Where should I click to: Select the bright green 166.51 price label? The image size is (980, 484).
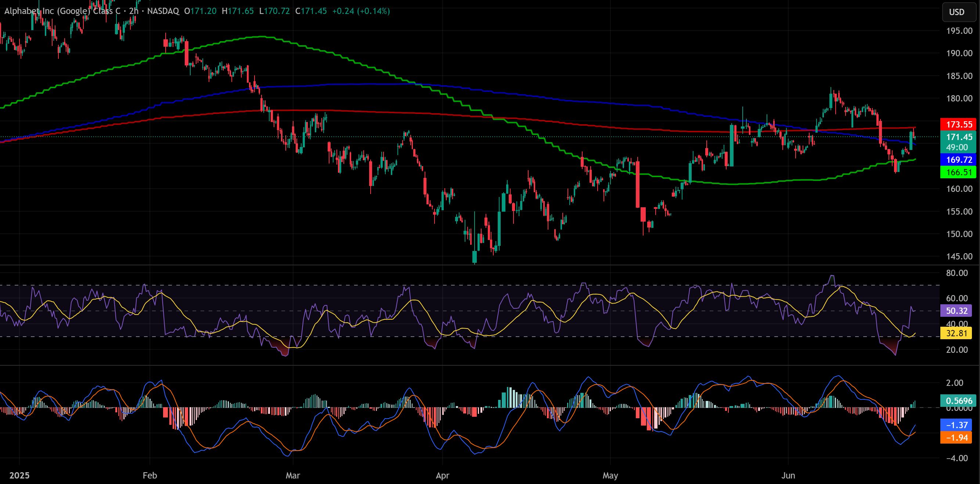[958, 172]
